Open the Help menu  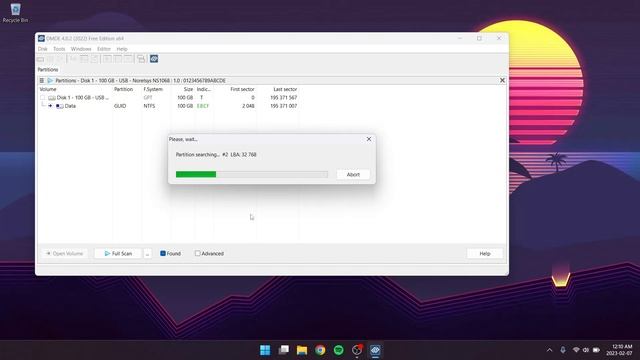coord(122,49)
